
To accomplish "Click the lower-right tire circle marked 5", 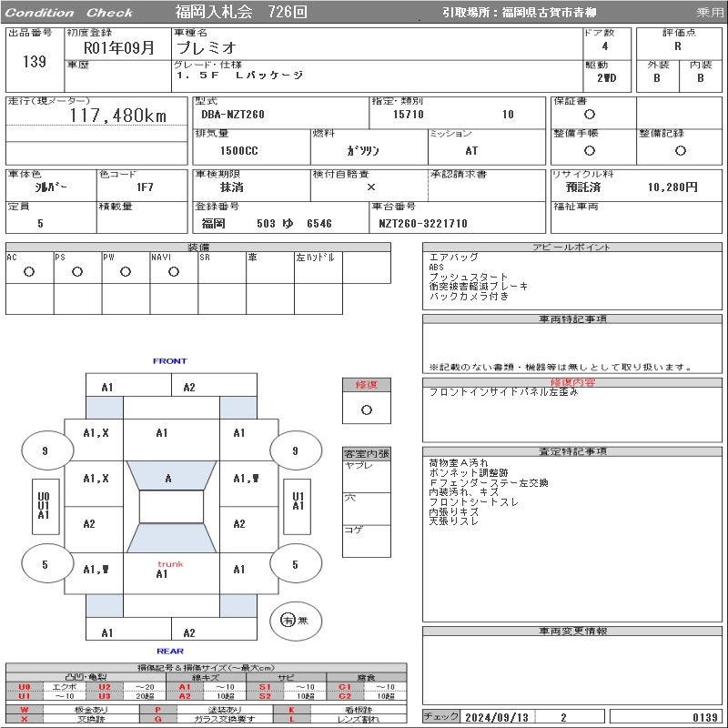I will (295, 564).
